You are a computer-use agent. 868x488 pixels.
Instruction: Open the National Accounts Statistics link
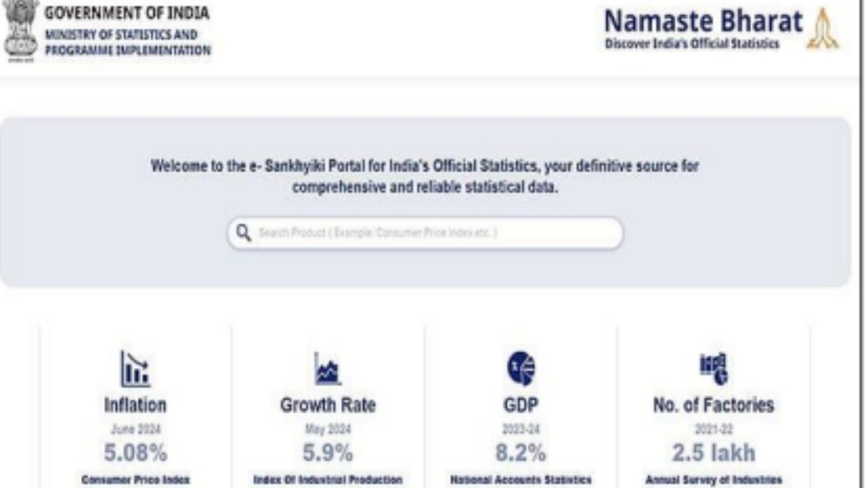(521, 479)
